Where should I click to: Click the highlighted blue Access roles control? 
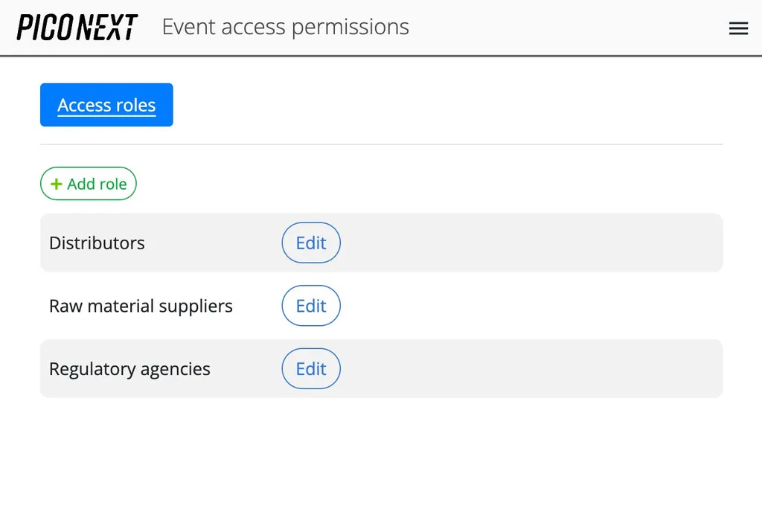pyautogui.click(x=106, y=104)
